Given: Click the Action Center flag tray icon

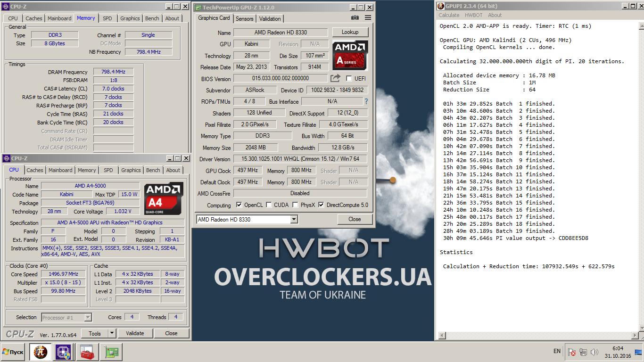Looking at the screenshot, I should [x=571, y=352].
